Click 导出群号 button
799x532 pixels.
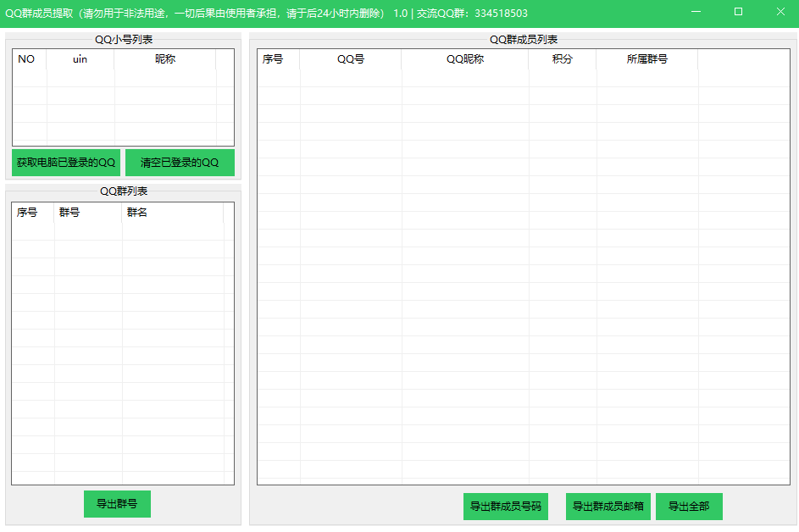tap(117, 504)
